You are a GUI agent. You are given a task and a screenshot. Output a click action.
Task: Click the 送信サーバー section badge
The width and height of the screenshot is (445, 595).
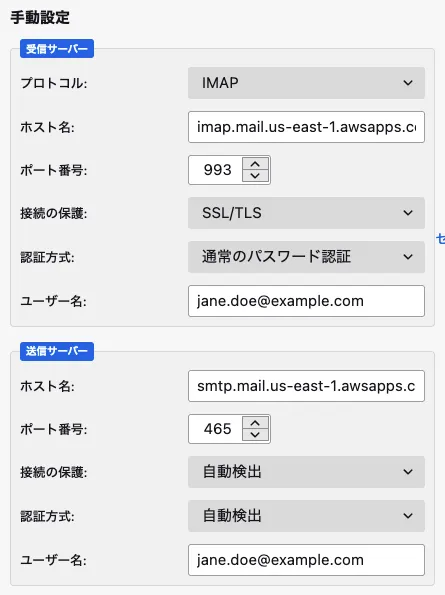point(57,351)
